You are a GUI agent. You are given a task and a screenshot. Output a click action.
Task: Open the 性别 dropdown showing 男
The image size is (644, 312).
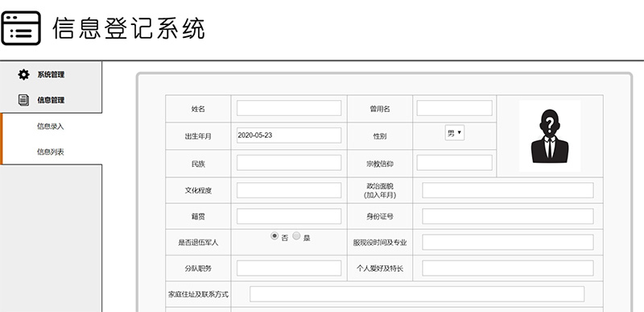coord(455,133)
